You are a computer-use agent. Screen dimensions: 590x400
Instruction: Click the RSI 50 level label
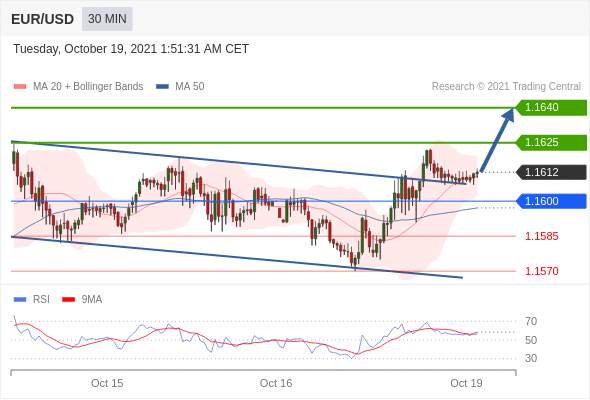(531, 340)
